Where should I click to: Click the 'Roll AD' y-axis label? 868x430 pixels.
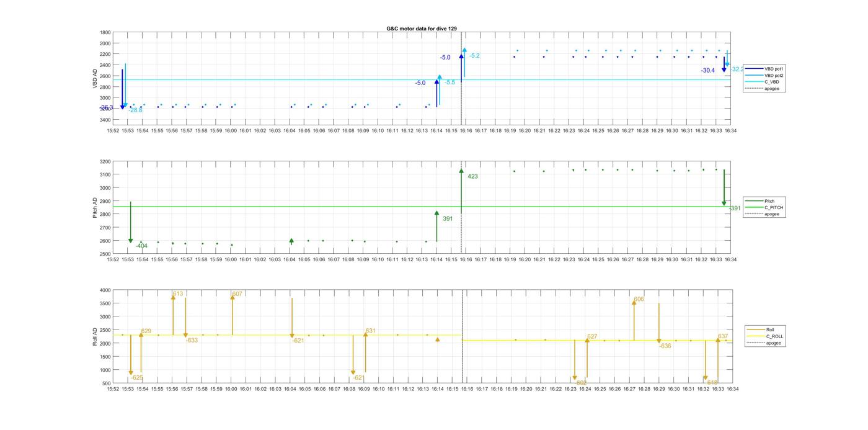tap(95, 336)
